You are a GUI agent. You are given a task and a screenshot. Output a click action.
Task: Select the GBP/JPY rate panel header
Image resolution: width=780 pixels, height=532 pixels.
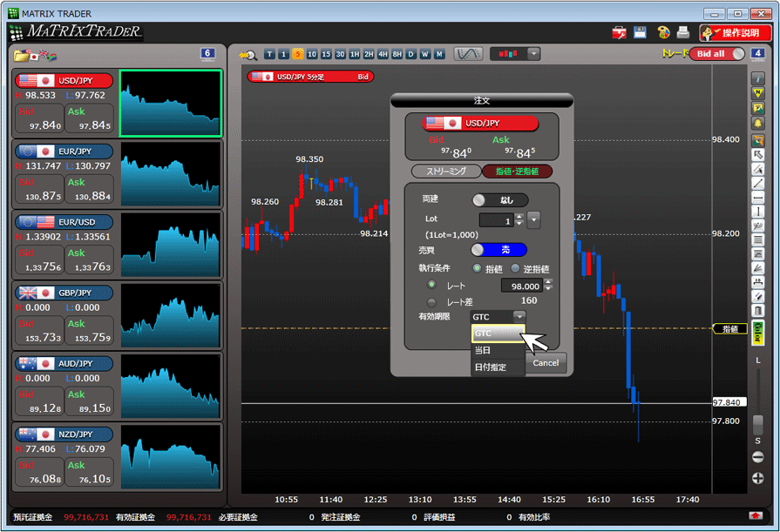click(x=64, y=293)
